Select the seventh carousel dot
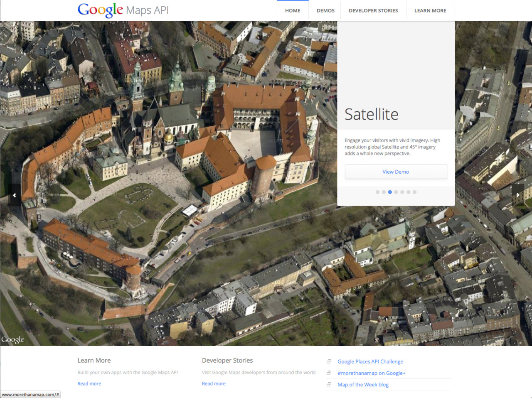The image size is (532, 398). tap(414, 192)
